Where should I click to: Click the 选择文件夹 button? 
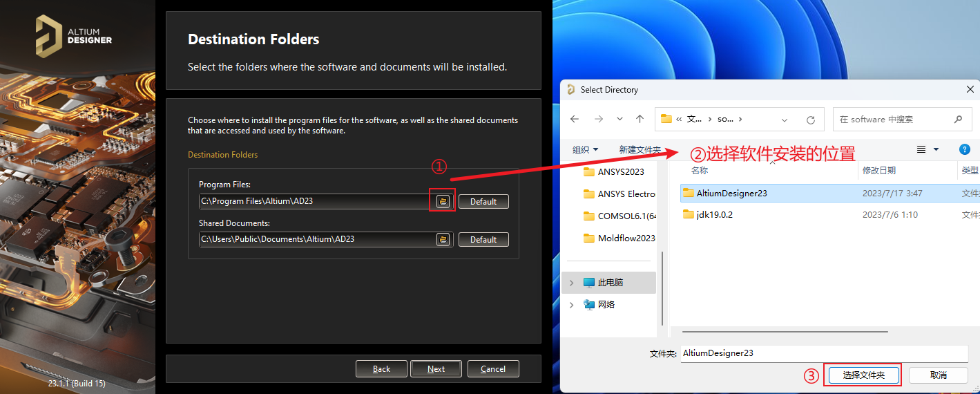coord(863,375)
